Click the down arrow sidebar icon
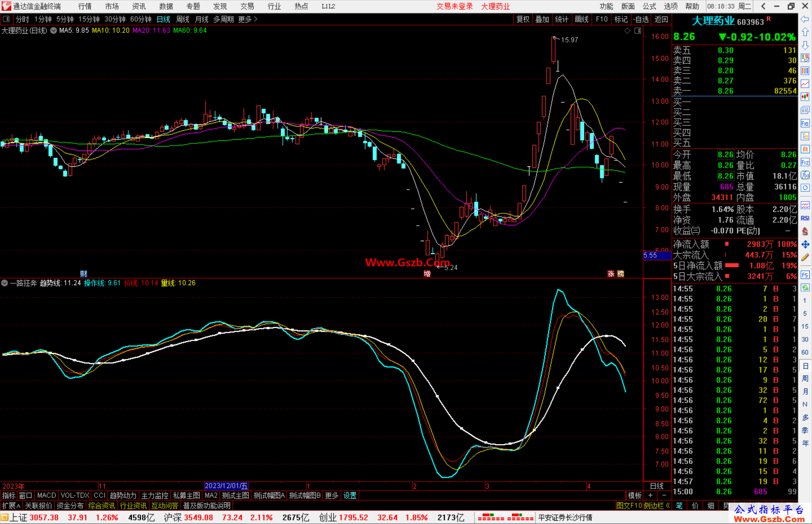 805,45
